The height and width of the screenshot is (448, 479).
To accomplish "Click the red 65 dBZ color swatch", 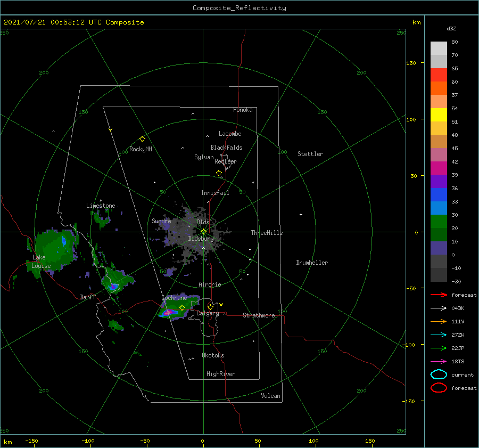I will coord(439,75).
